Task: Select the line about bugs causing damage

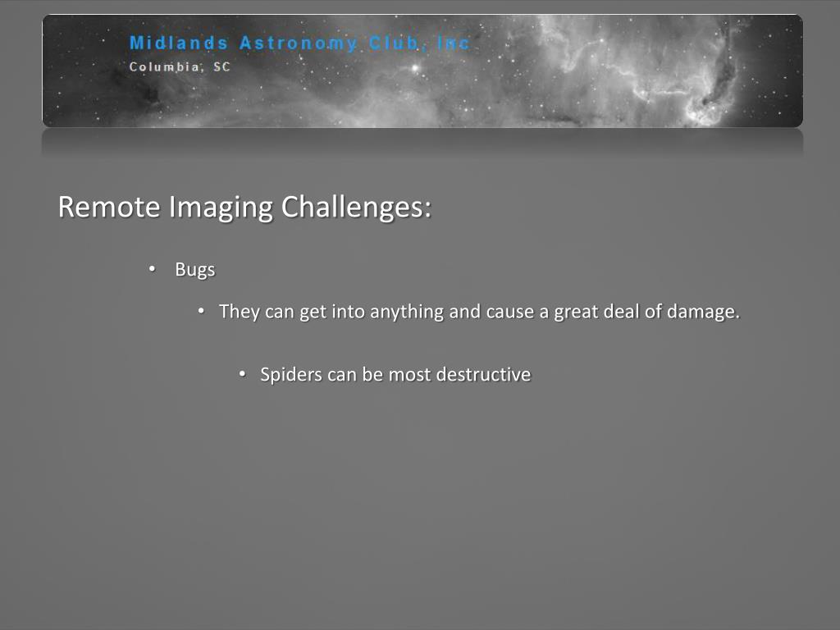Action: pyautogui.click(x=479, y=312)
